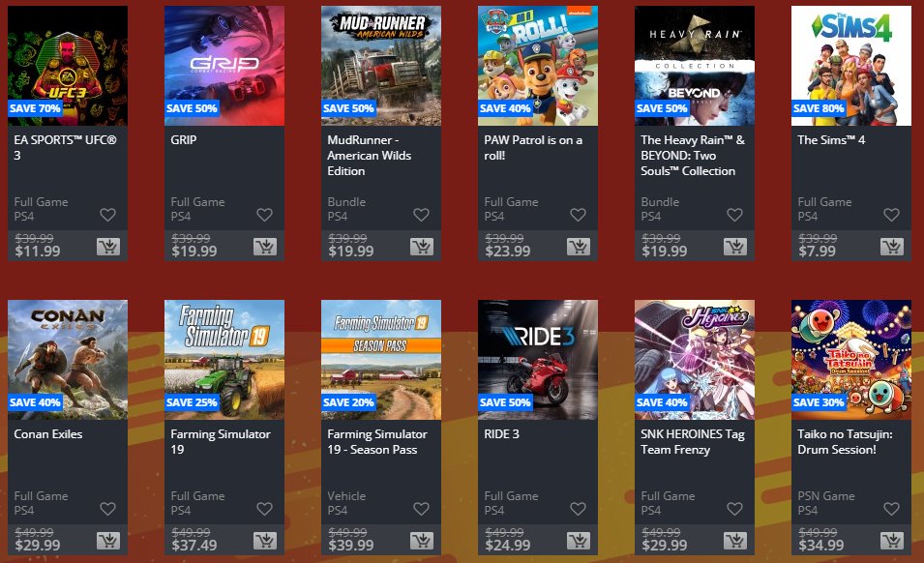This screenshot has height=563, width=924.
Task: Open Taiko no Tatsujin: Drum Session! title
Action: tap(845, 442)
